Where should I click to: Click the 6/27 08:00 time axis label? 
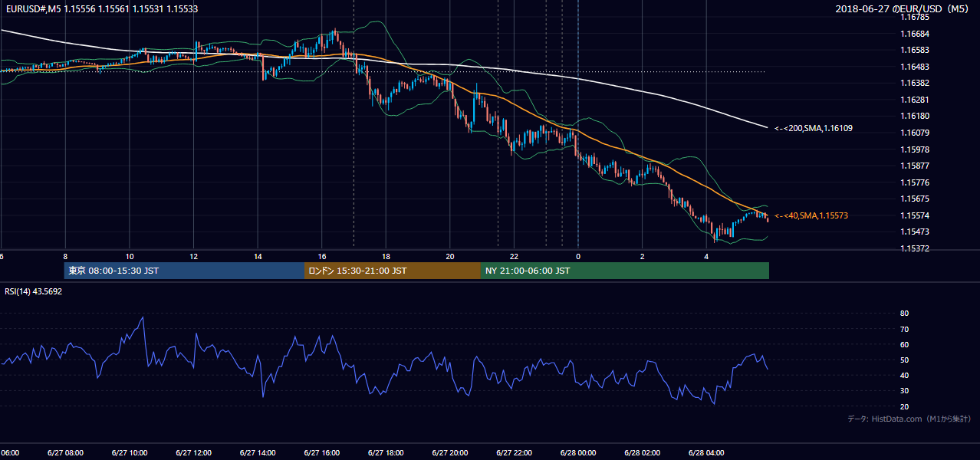[x=65, y=452]
